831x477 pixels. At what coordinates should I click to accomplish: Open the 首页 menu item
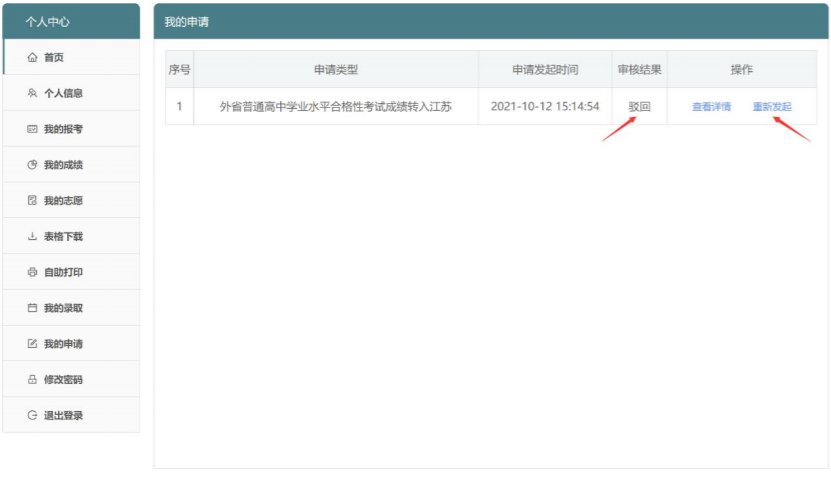coord(72,57)
